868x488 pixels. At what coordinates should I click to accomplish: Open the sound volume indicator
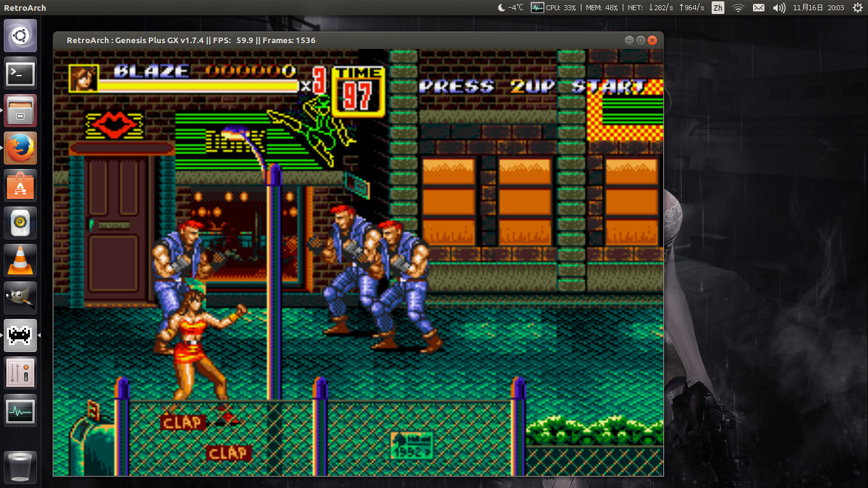coord(779,8)
